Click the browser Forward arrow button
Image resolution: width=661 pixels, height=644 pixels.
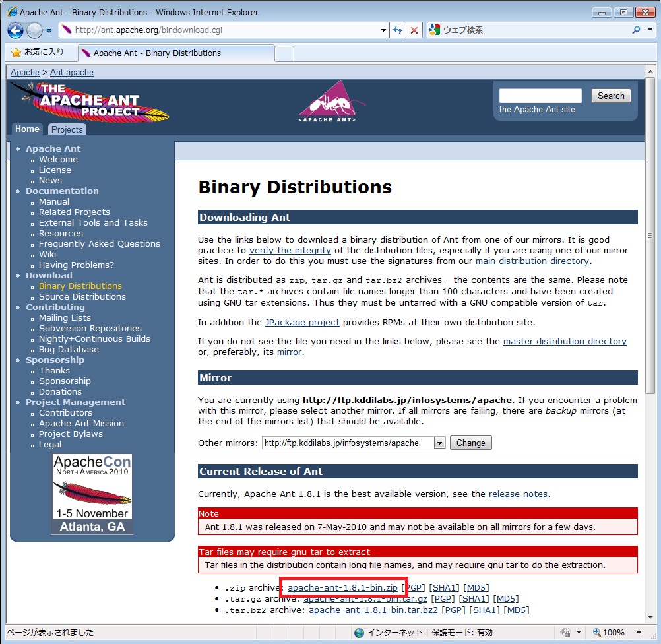[x=34, y=30]
